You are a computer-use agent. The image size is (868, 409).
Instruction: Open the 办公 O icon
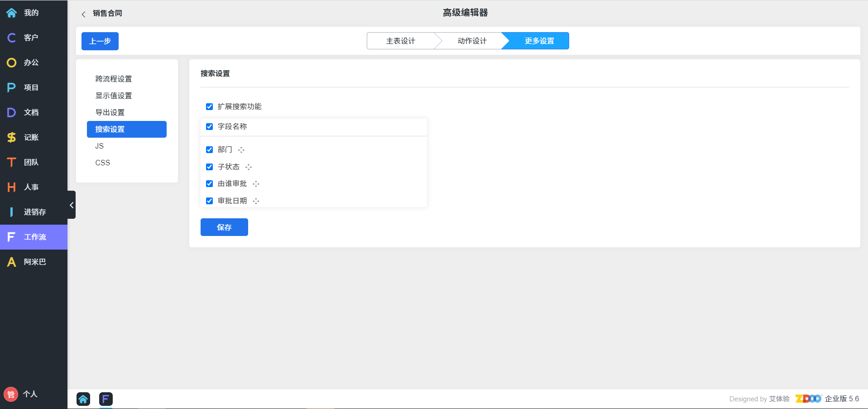(x=11, y=63)
